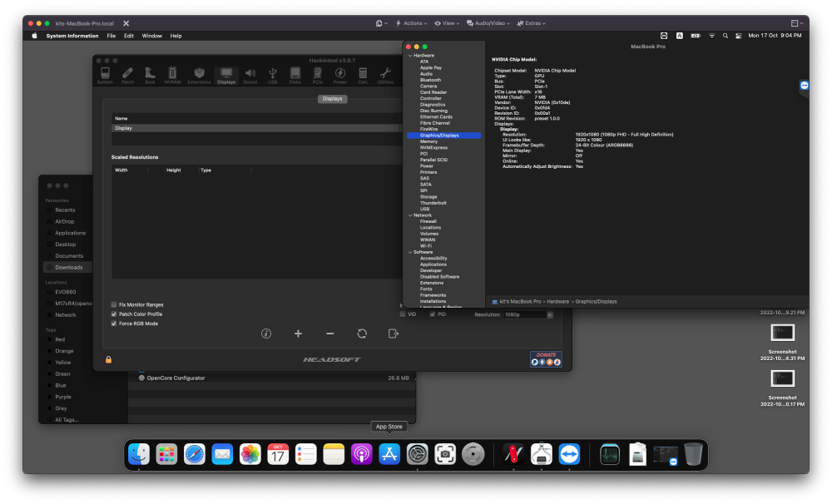This screenshot has height=504, width=832.
Task: Open the Apple menu
Action: tap(34, 36)
